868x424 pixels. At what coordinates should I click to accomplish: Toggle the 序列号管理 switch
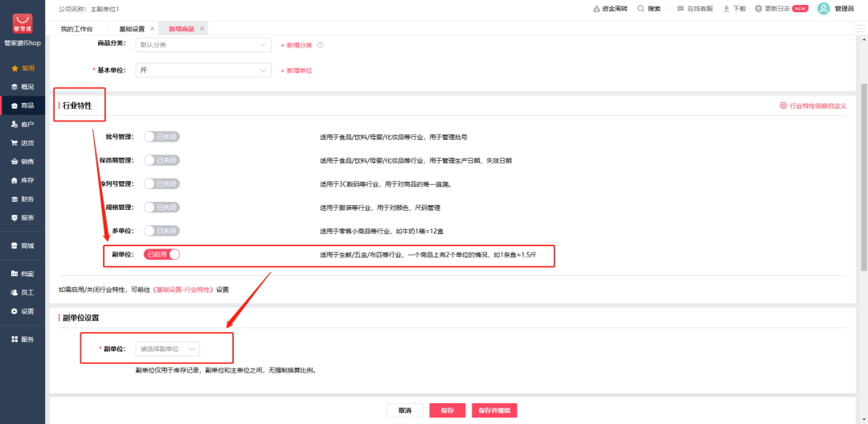(x=162, y=183)
